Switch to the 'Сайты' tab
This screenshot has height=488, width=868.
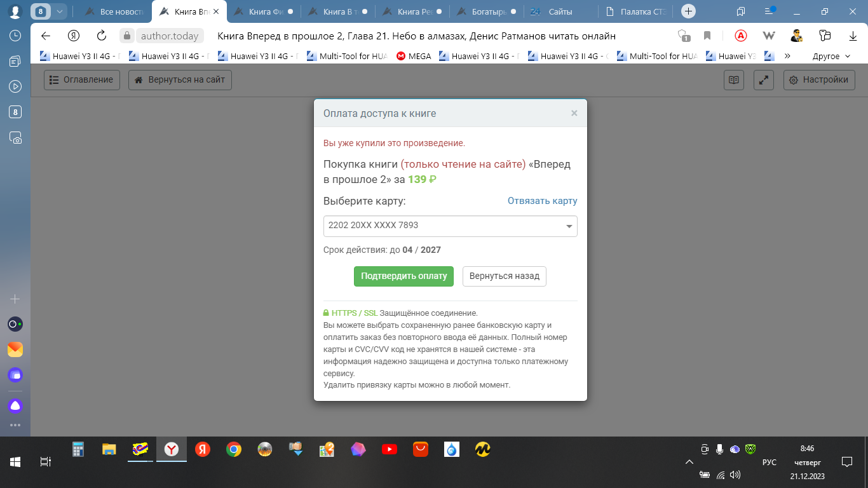(560, 11)
